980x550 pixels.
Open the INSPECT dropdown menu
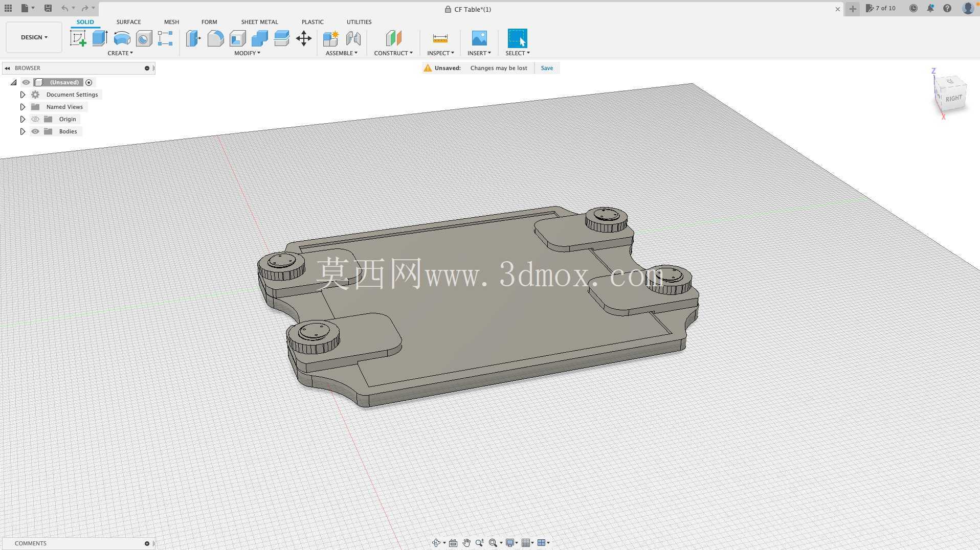440,53
